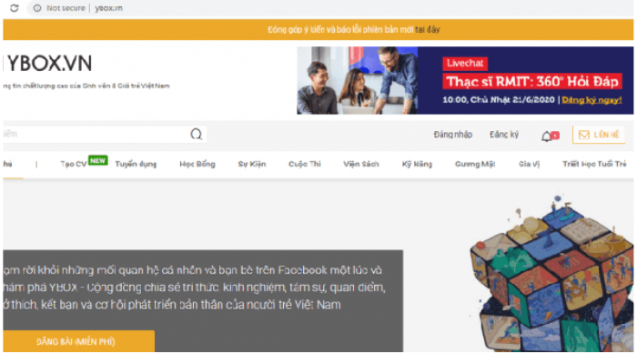Go to the Sự Kiện section
637x364 pixels.
tap(252, 164)
